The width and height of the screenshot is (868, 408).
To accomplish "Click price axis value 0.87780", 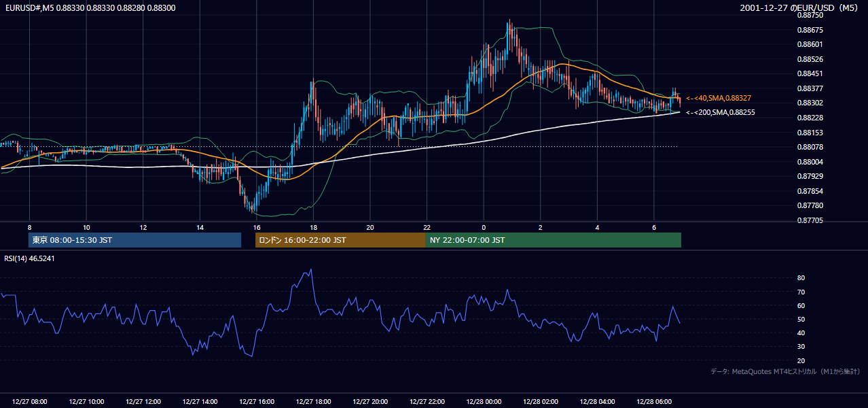I will [x=810, y=205].
